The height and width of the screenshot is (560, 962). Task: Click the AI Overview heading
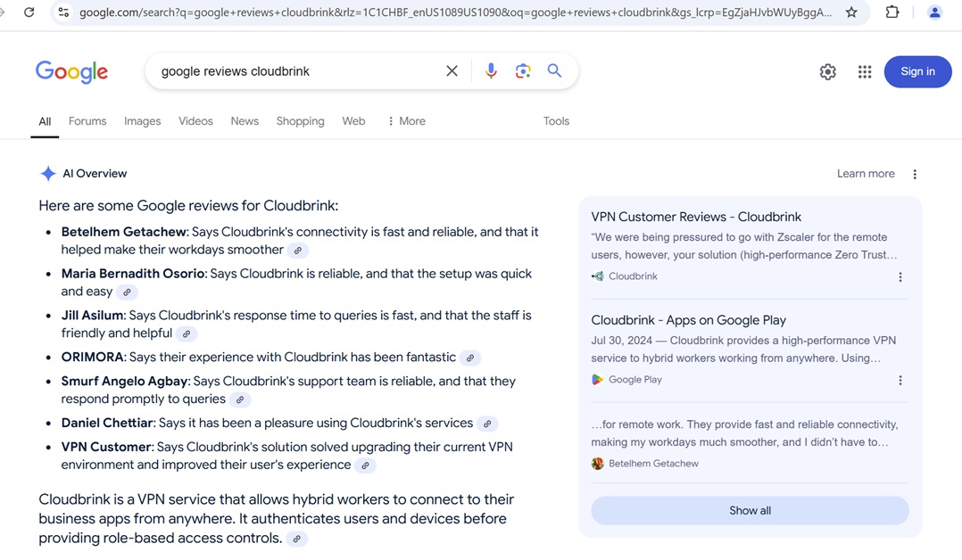tap(95, 174)
